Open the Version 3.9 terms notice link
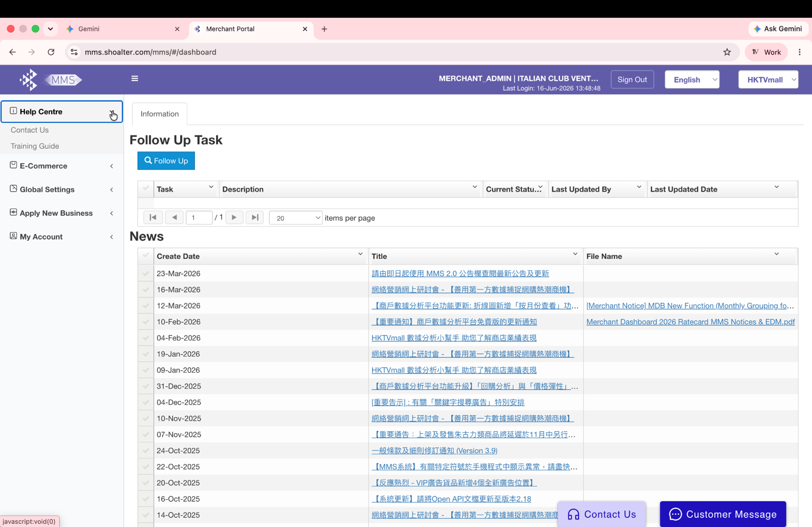This screenshot has width=812, height=527. click(x=434, y=451)
